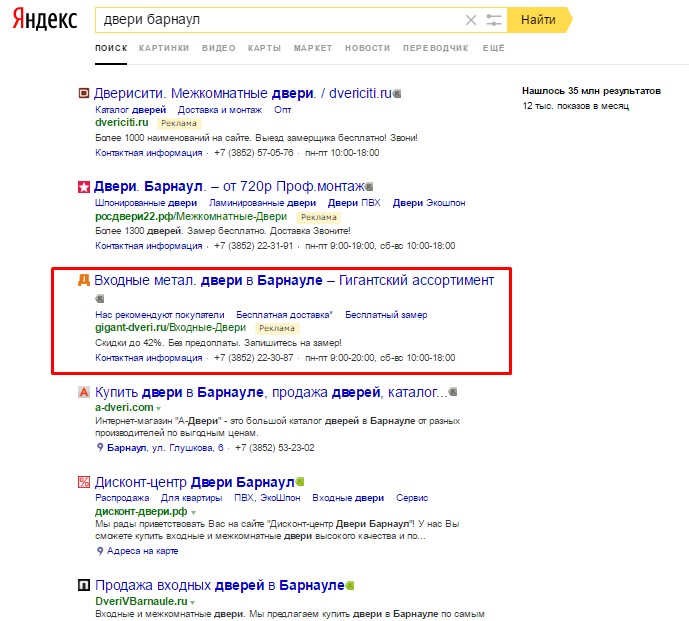Image resolution: width=689 pixels, height=621 pixels.
Task: Open Двери Экошпон sitelink
Action: pos(429,203)
